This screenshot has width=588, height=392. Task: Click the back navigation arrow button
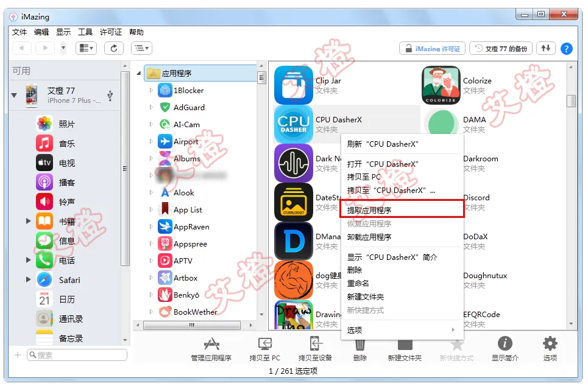pyautogui.click(x=21, y=48)
